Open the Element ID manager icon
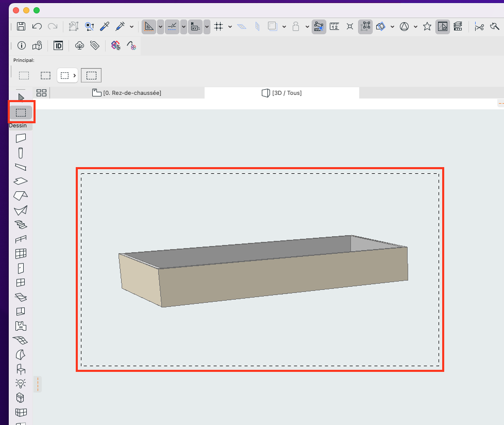This screenshot has width=504, height=425. point(58,46)
